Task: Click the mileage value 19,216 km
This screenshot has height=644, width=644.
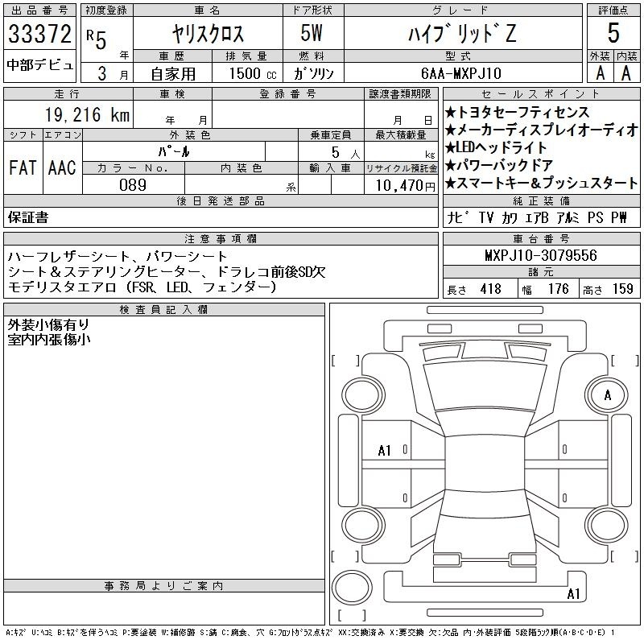Action: point(72,115)
